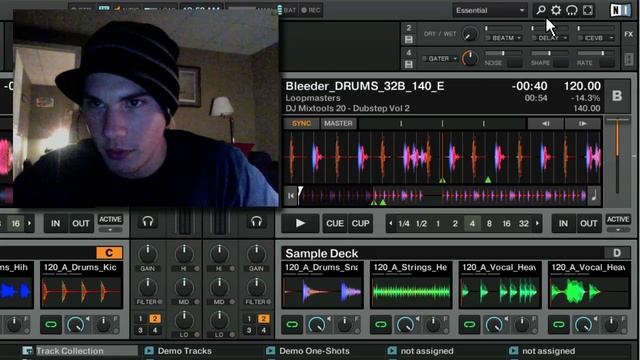The height and width of the screenshot is (360, 640).
Task: Click the arrow before deck B 1/4 loop size
Action: [391, 223]
